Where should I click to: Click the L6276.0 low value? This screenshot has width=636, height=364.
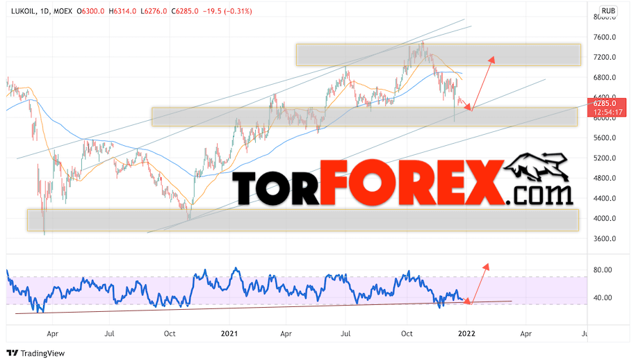coord(154,11)
